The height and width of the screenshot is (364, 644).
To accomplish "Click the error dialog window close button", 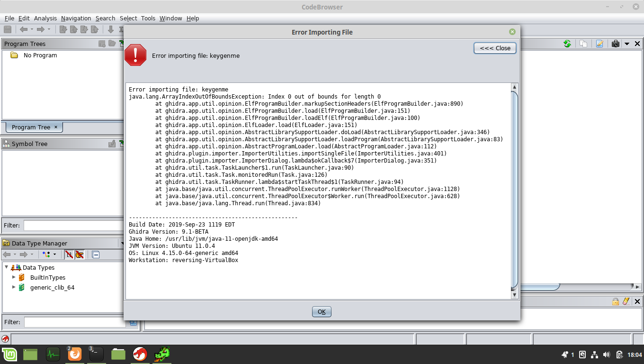I will coord(512,32).
